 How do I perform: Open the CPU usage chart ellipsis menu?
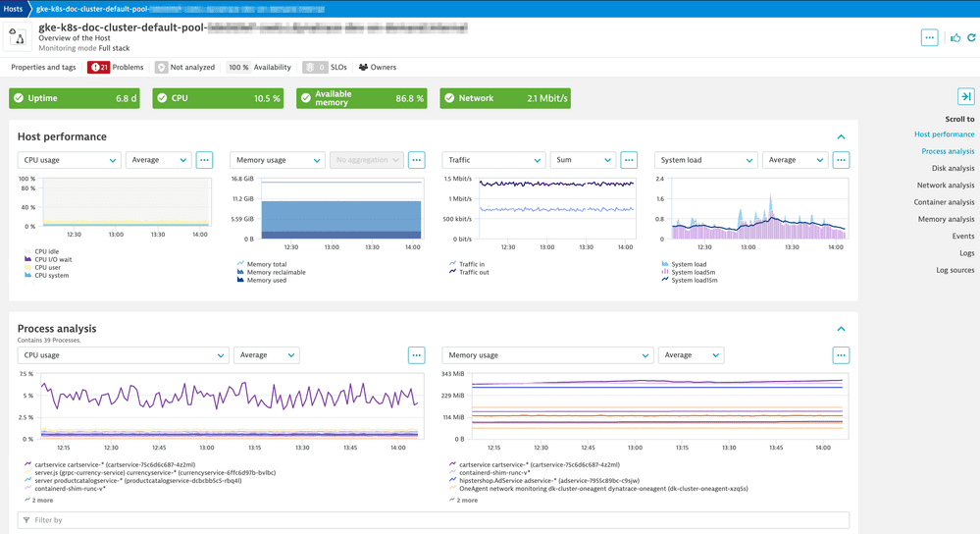coord(204,160)
